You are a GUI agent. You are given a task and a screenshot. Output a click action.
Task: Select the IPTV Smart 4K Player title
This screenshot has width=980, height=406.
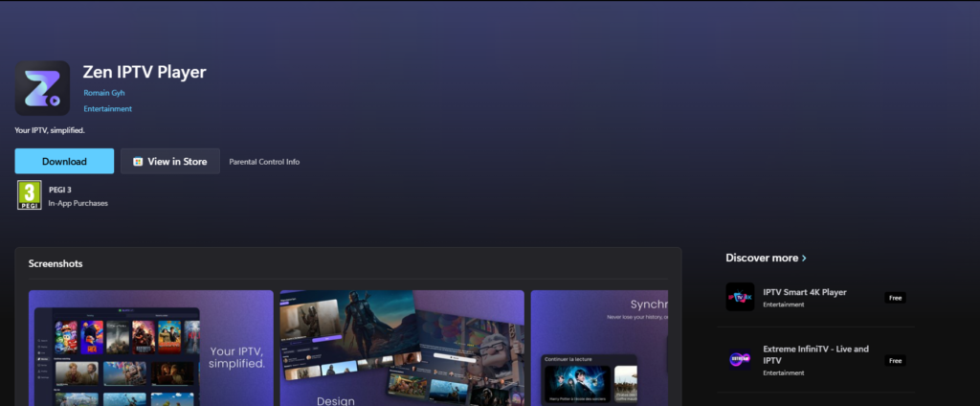tap(804, 292)
